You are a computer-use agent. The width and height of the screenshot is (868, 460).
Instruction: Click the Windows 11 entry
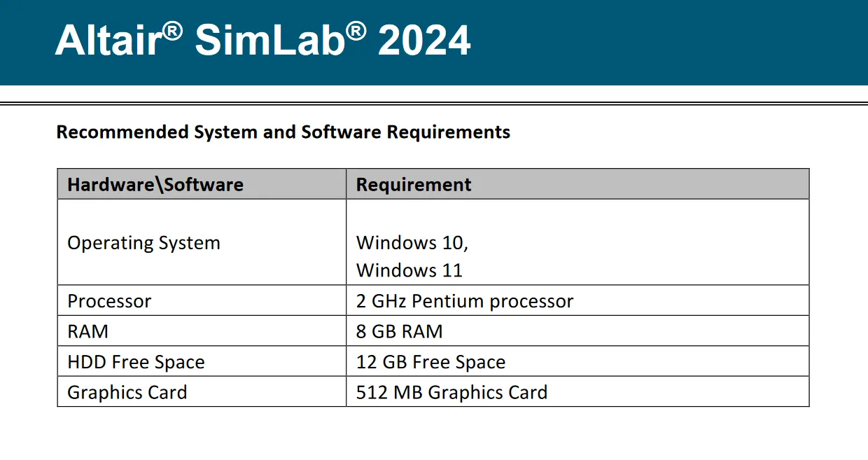[409, 270]
